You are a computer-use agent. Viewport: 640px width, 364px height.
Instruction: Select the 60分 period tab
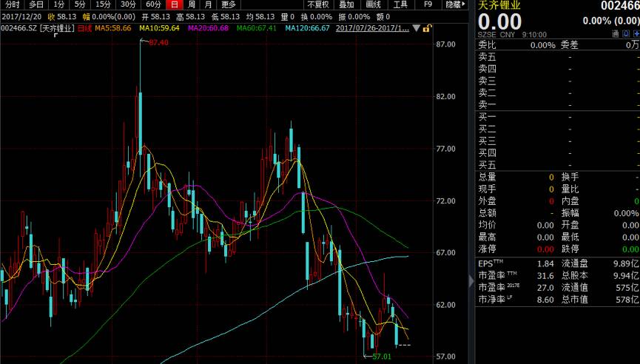(152, 4)
